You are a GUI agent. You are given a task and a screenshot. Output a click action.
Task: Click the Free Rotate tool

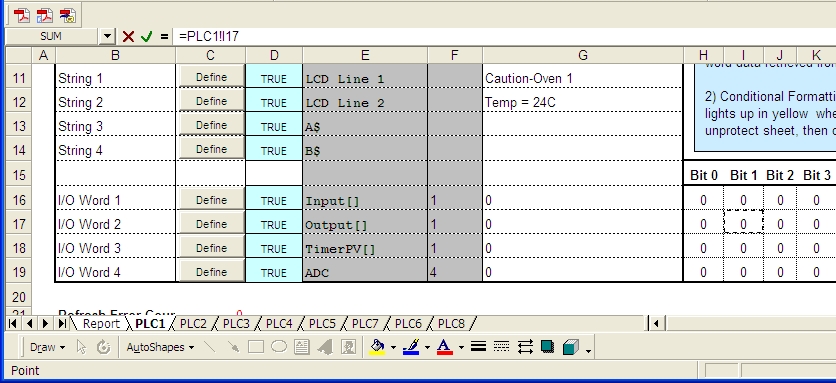[x=103, y=347]
